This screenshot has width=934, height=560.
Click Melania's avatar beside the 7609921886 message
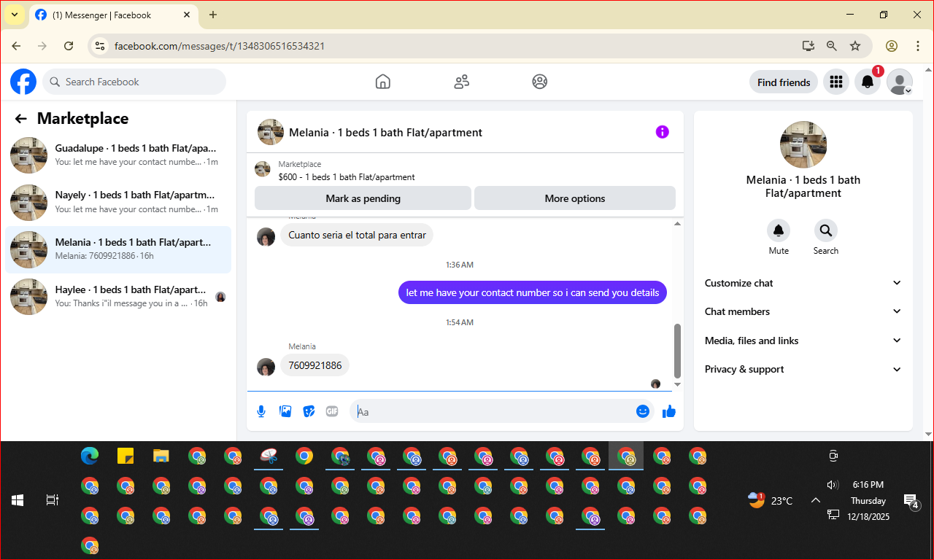tap(266, 367)
